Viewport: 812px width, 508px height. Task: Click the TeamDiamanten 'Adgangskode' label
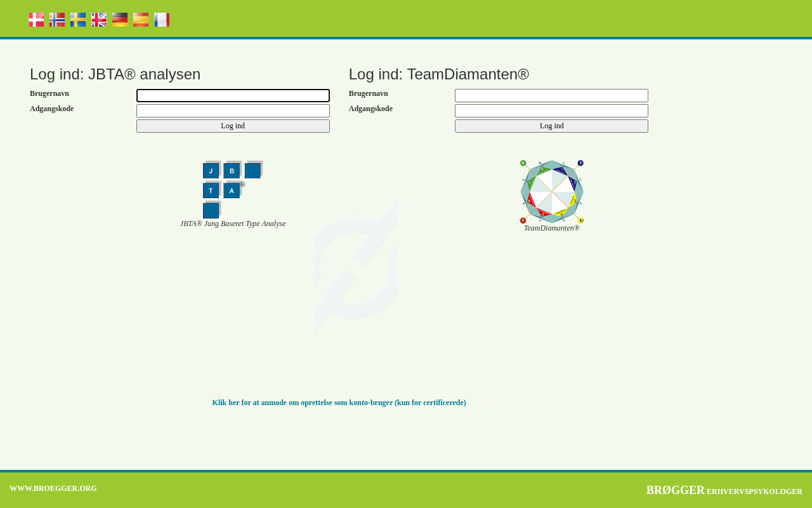tap(370, 109)
